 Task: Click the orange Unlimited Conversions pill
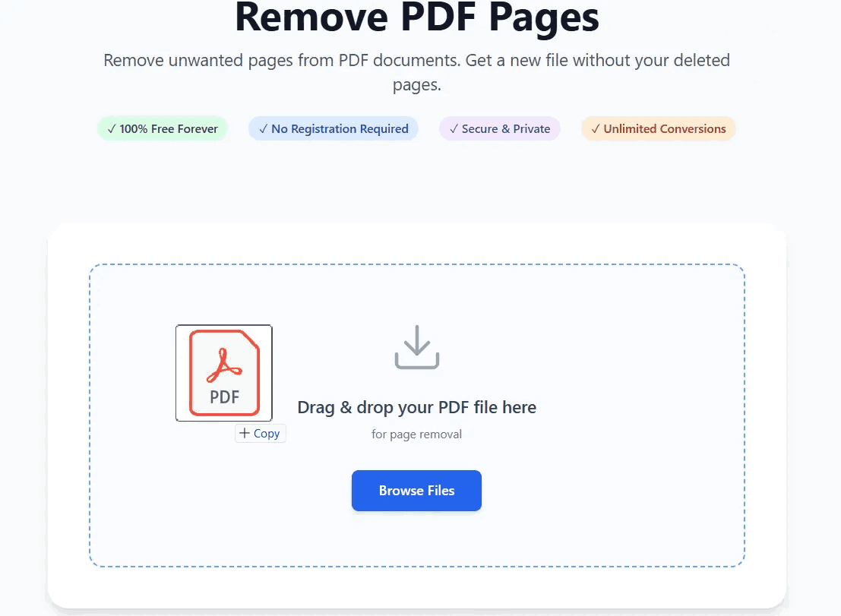pos(658,128)
